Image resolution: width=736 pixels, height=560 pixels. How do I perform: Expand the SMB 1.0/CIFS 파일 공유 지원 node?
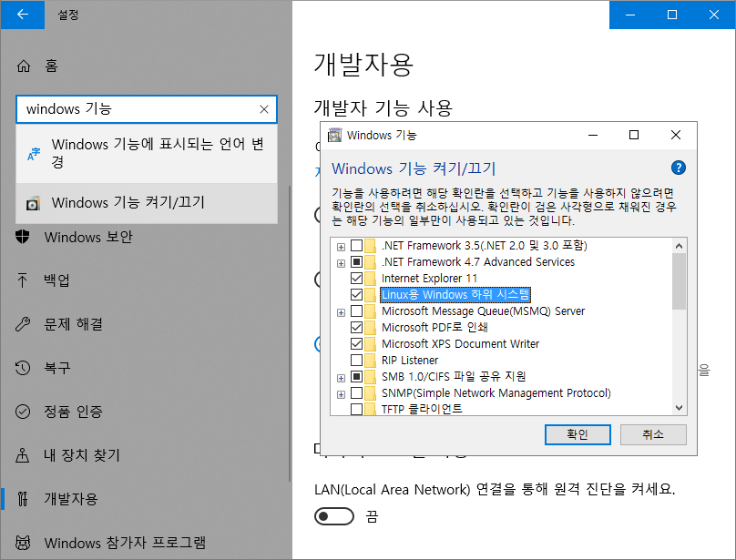click(x=342, y=377)
